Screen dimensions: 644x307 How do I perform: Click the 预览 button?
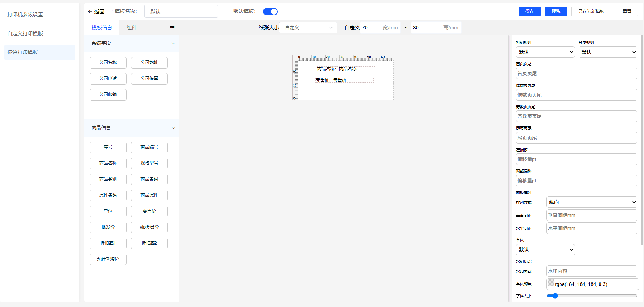coord(556,11)
